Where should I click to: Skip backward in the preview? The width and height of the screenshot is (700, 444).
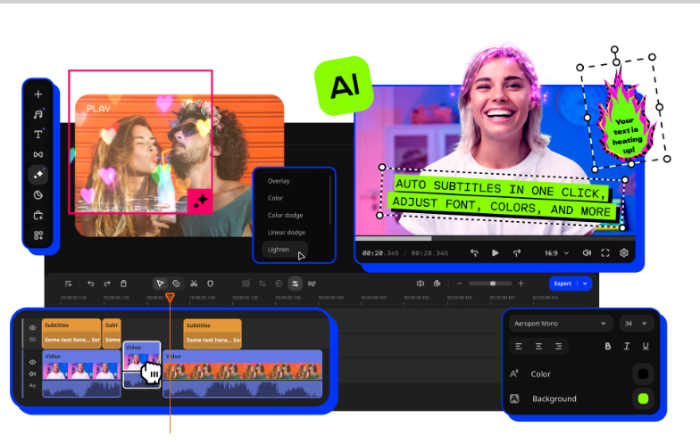(474, 253)
